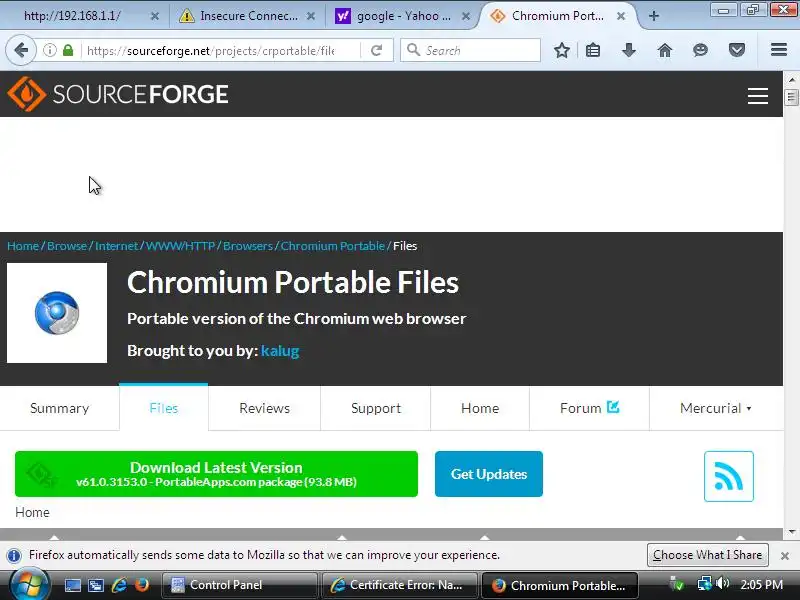
Task: Click the volume speaker tray icon
Action: pos(722,584)
